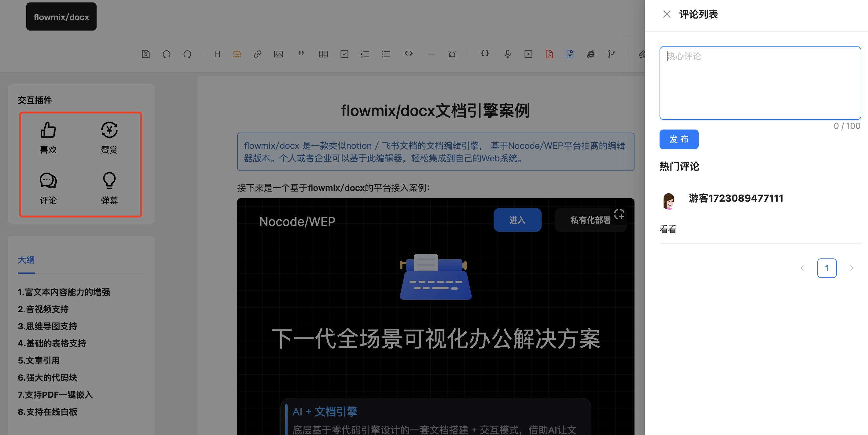Viewport: 868px width, 435px height.
Task: Select comment page 1
Action: coord(826,268)
